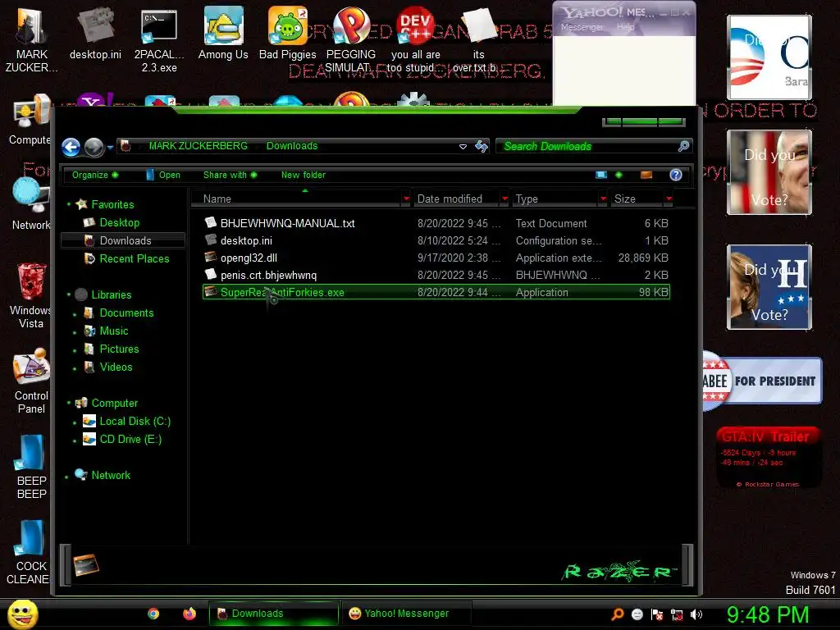Open BEEP BEEP desktop shortcut
Image resolution: width=840 pixels, height=630 pixels.
31,467
